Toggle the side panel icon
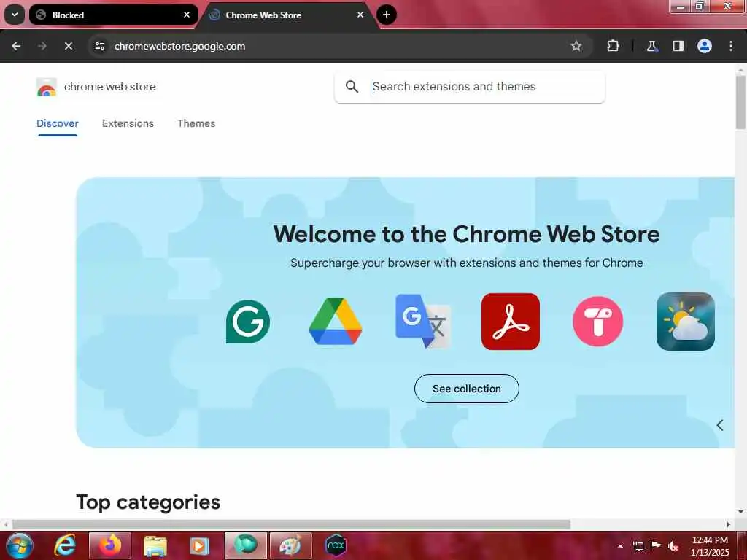747x560 pixels. click(x=678, y=46)
